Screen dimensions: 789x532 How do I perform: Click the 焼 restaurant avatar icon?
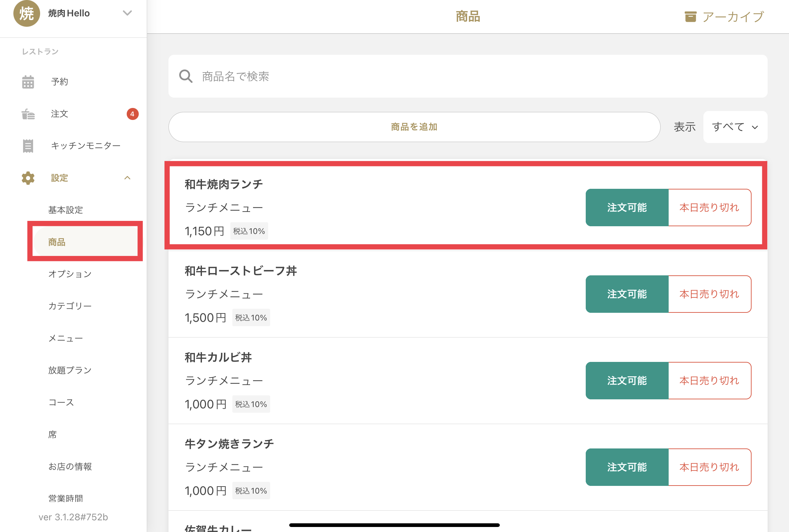tap(26, 13)
